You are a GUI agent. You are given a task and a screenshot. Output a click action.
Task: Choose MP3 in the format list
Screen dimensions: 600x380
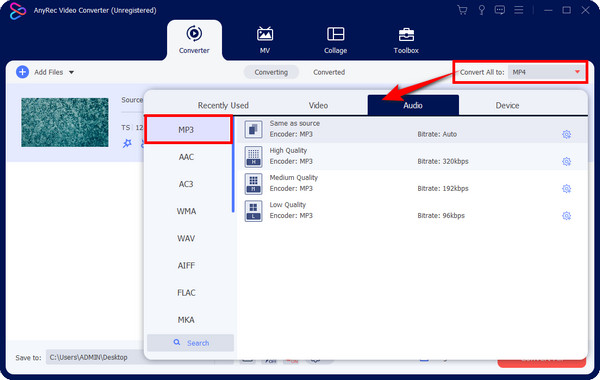pos(189,130)
